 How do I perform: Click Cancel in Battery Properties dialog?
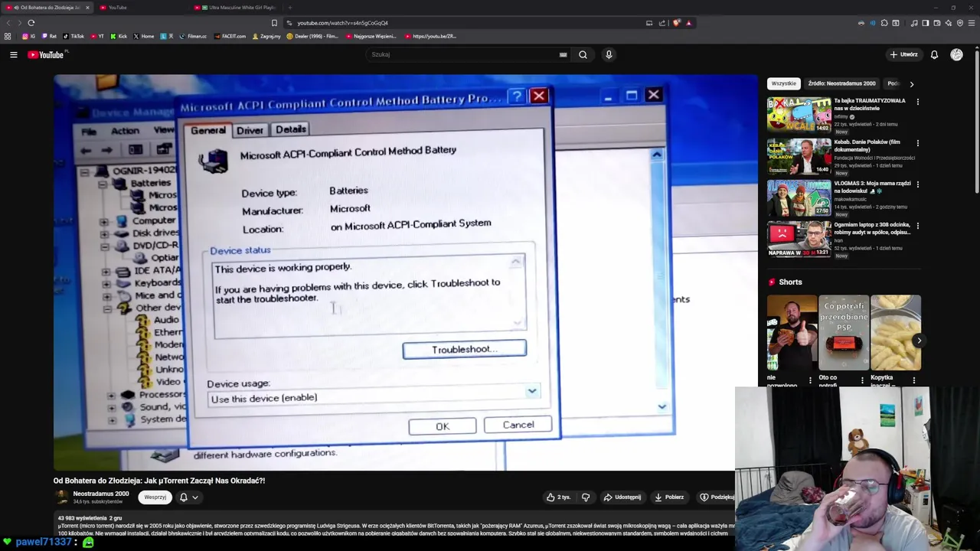tap(518, 425)
